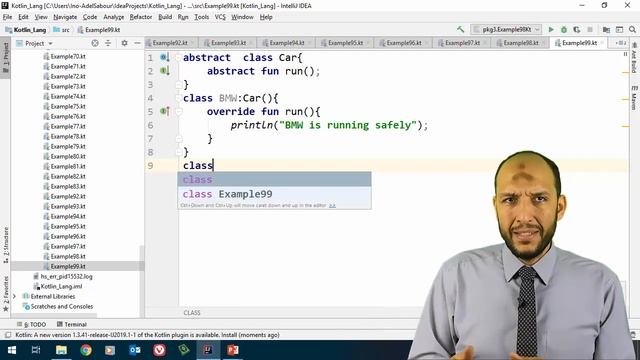Open IntelliJ IDEA from the taskbar

pos(208,350)
